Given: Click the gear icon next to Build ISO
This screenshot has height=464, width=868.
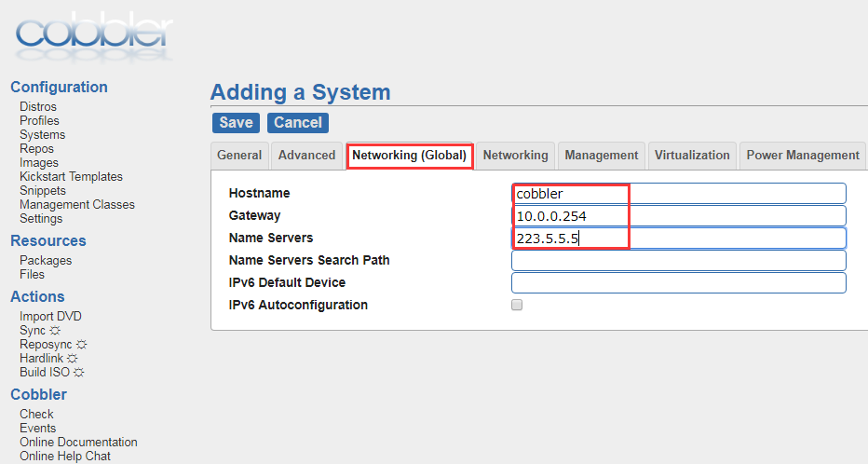Looking at the screenshot, I should (x=78, y=372).
